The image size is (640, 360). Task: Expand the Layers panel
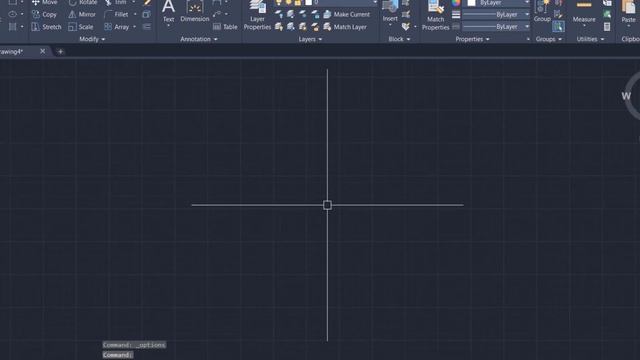310,39
